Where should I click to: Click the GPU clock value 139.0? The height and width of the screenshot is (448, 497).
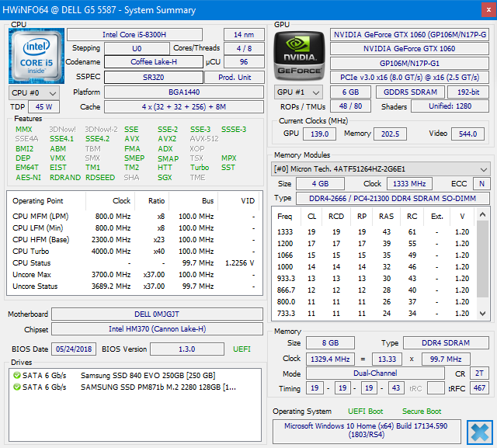(319, 134)
